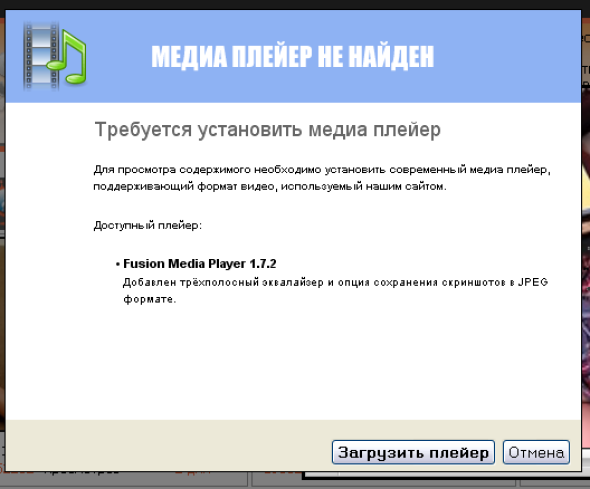Click the просмотров text behind the dialog
Screen dimensions: 590x489
(x=82, y=472)
